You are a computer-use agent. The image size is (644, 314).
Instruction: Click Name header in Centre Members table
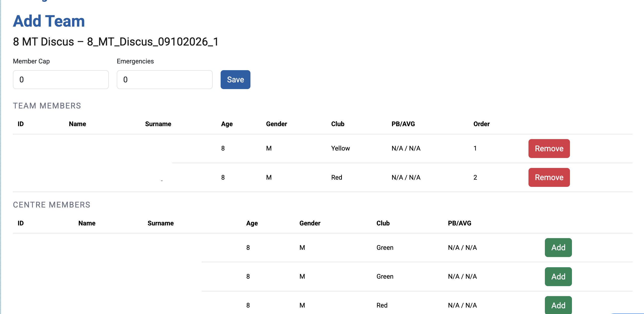[87, 223]
